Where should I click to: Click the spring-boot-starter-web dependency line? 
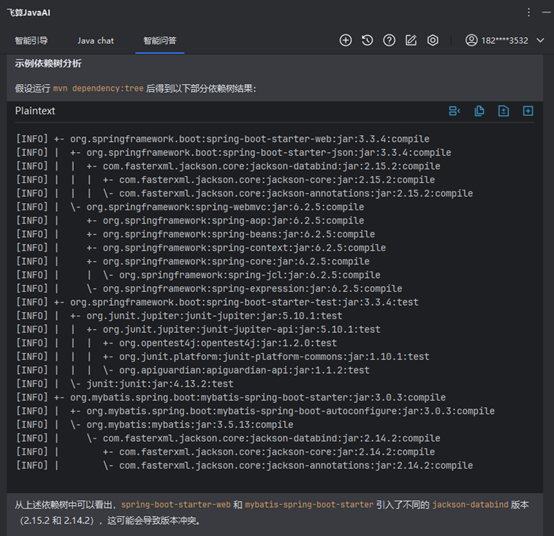coord(223,139)
